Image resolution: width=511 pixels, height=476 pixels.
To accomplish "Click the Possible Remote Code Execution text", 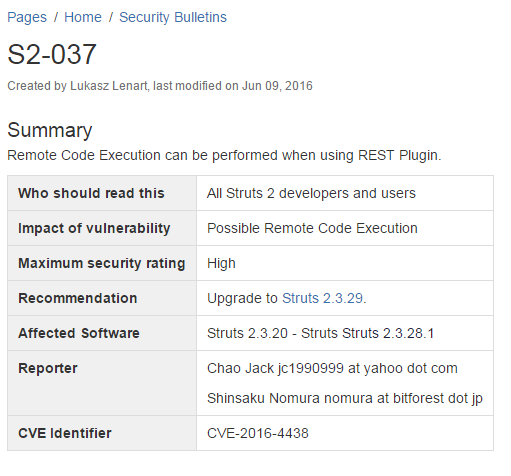I will pos(312,228).
